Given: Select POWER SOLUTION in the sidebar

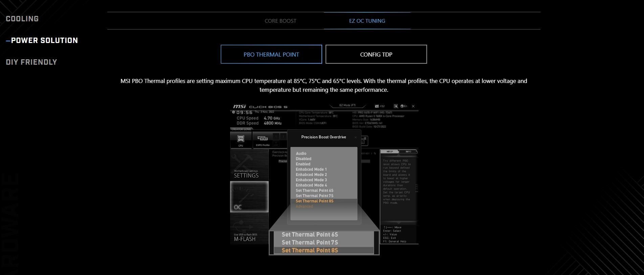Looking at the screenshot, I should coord(44,40).
